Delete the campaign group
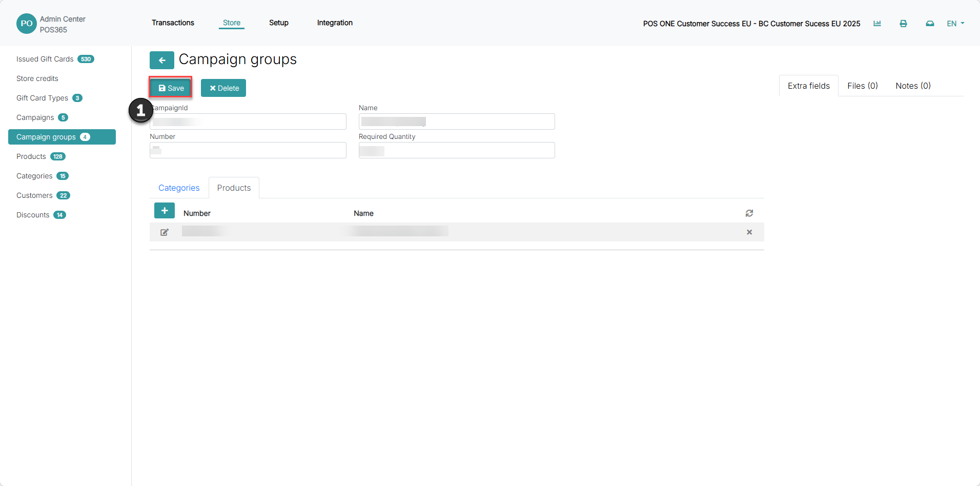Screen dimensions: 980x486 [223, 88]
